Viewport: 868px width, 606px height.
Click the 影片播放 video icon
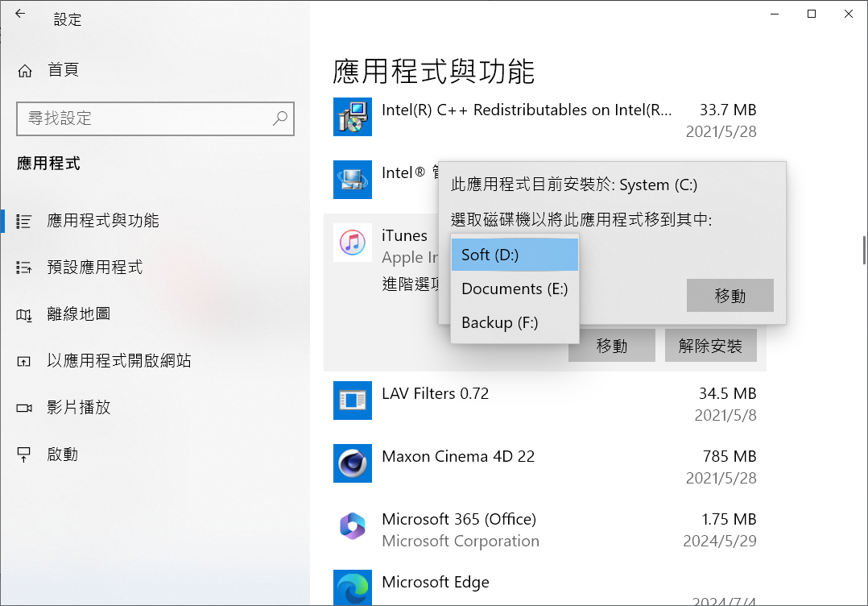coord(24,409)
